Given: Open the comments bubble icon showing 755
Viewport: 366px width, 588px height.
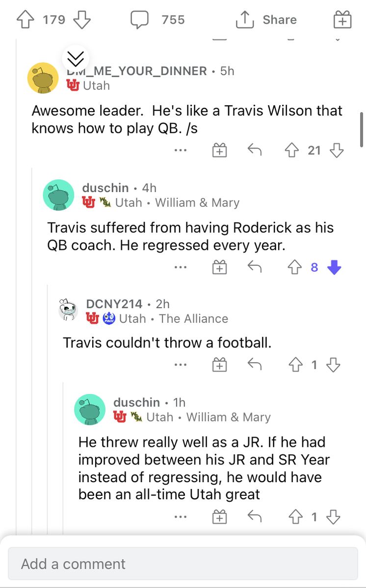Looking at the screenshot, I should pos(140,20).
